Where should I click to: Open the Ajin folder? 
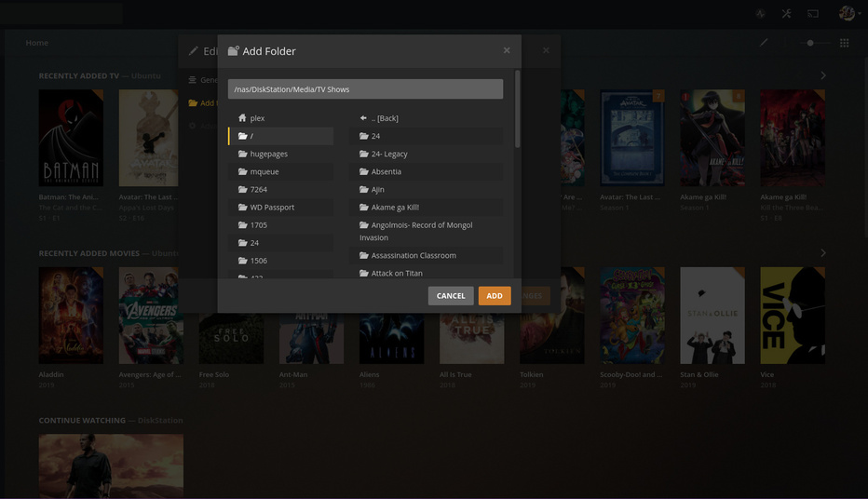click(x=427, y=189)
